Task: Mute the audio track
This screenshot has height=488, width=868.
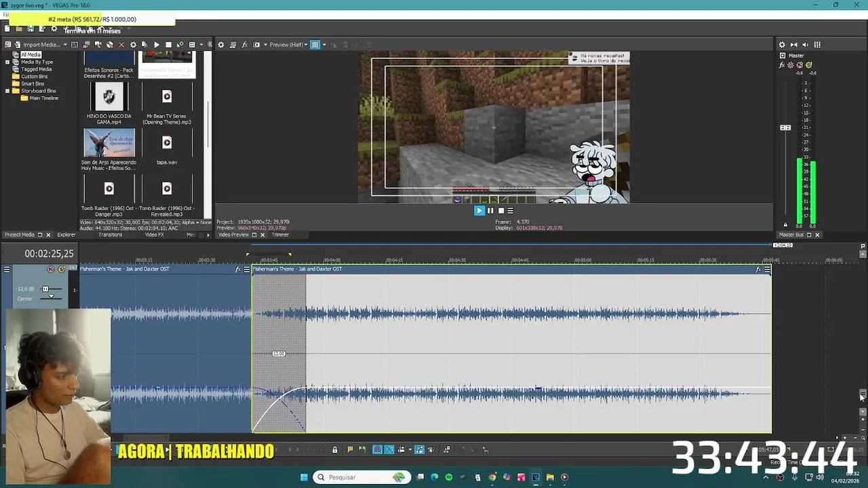Action: pyautogui.click(x=50, y=269)
